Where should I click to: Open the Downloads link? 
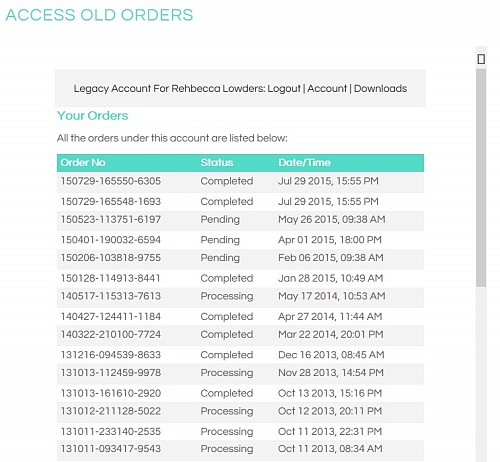(x=380, y=88)
